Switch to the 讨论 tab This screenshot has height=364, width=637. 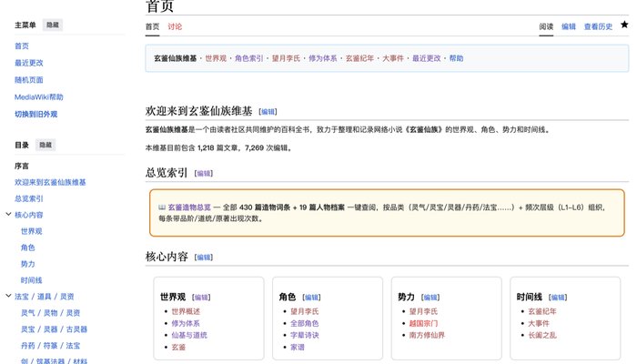click(175, 26)
